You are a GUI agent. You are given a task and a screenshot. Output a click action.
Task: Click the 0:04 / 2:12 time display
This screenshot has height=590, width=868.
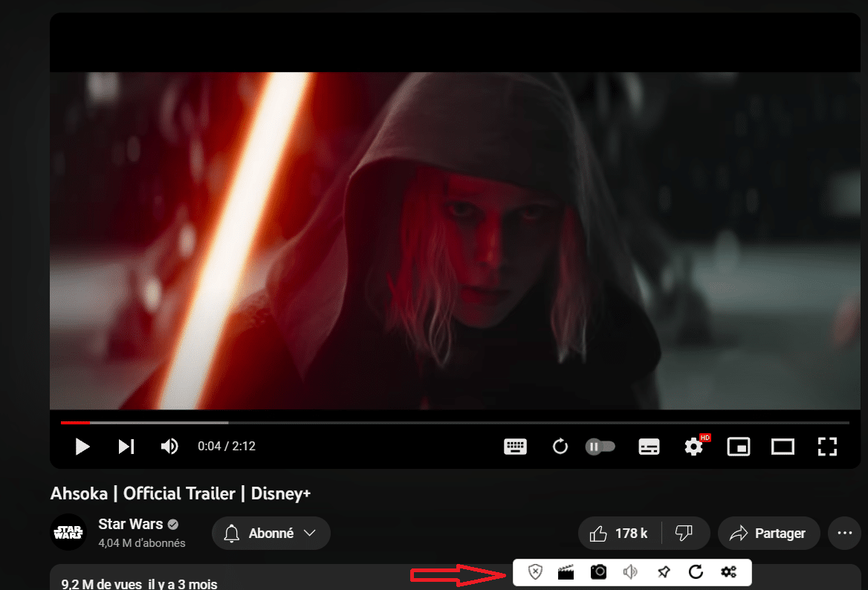click(227, 446)
